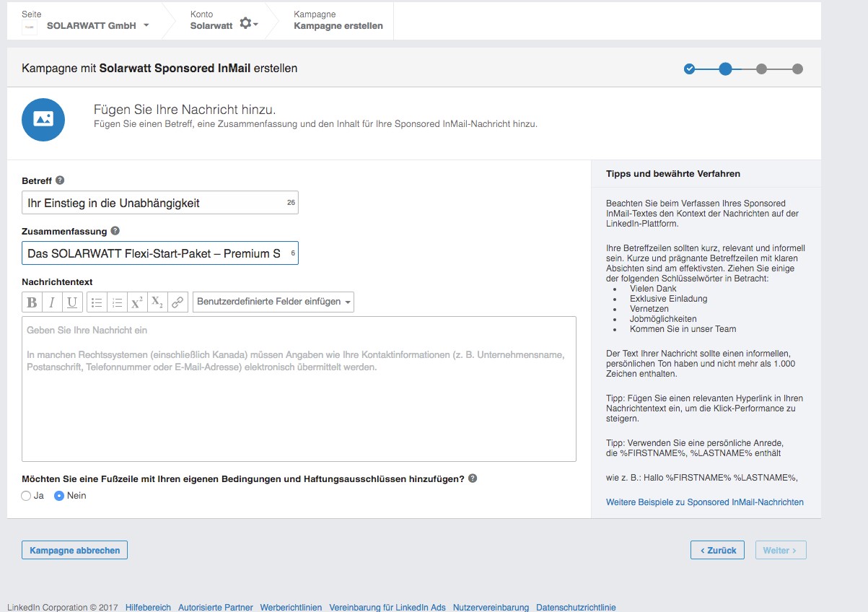Click the SOLARWATT company logo thumbnail
The image size is (868, 612).
pos(30,26)
